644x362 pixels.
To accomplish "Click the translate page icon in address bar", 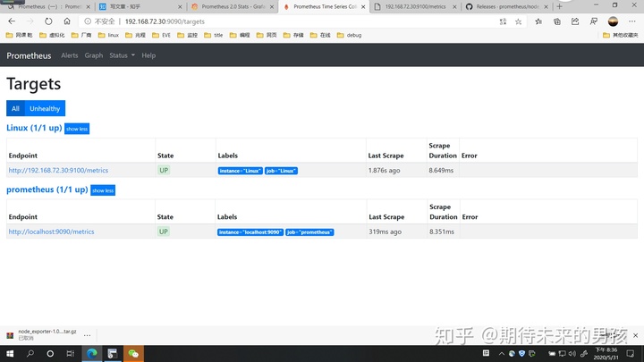I will pyautogui.click(x=503, y=21).
